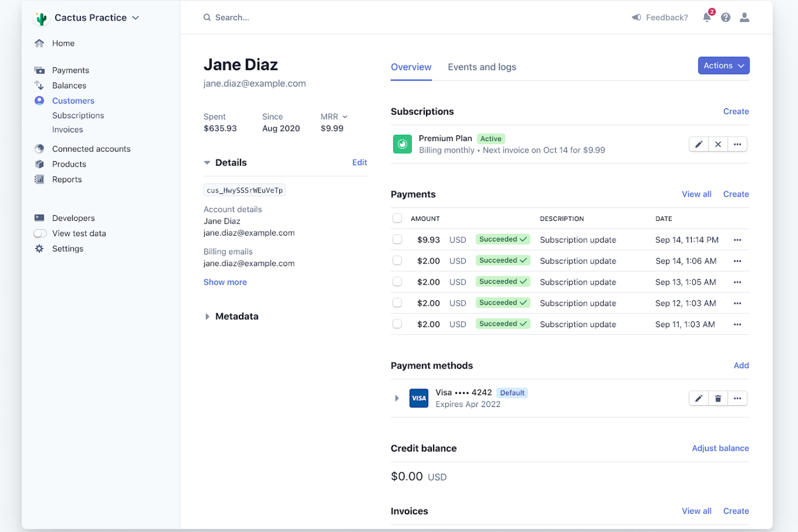Select the Reports icon in the sidebar
This screenshot has height=532, width=798.
(x=39, y=179)
